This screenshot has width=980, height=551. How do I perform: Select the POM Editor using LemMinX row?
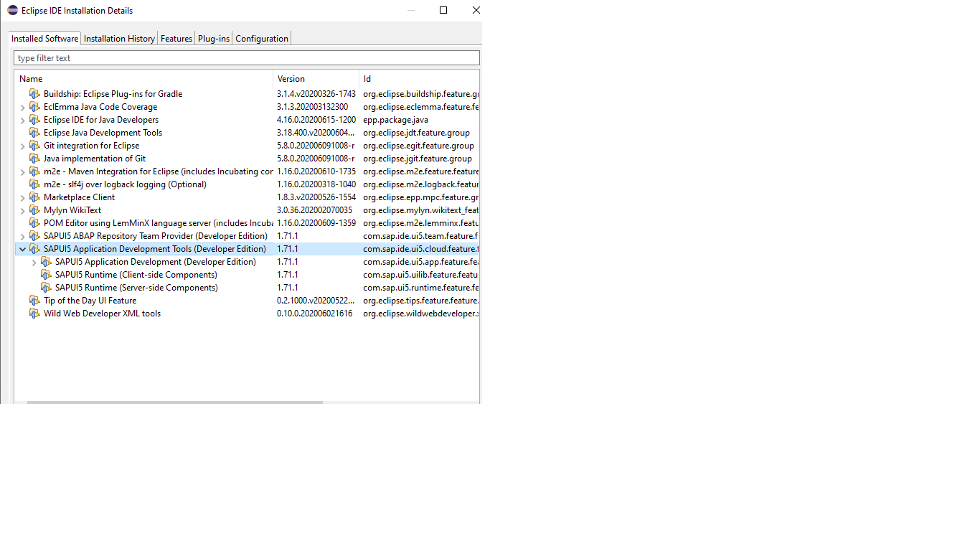(x=247, y=223)
